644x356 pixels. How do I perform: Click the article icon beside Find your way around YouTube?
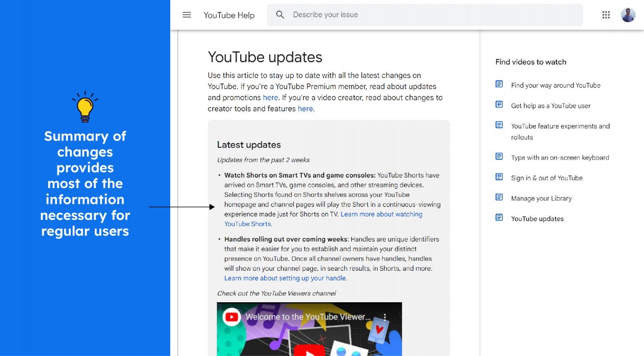499,84
